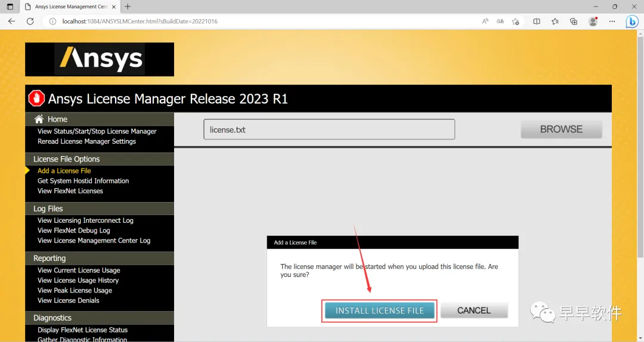The width and height of the screenshot is (644, 342).
Task: Open View License Usage History
Action: click(x=78, y=281)
